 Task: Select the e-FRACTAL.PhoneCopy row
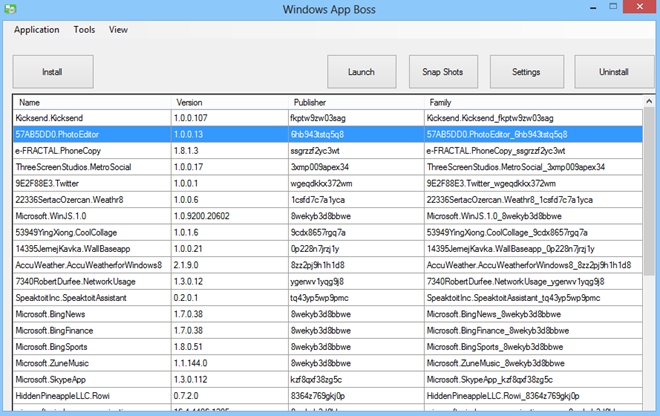pos(328,151)
